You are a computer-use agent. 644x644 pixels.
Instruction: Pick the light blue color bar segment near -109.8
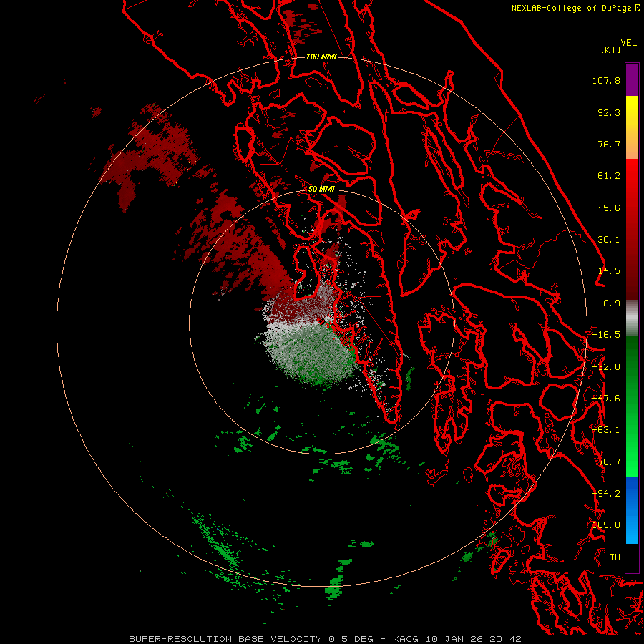pos(632,528)
